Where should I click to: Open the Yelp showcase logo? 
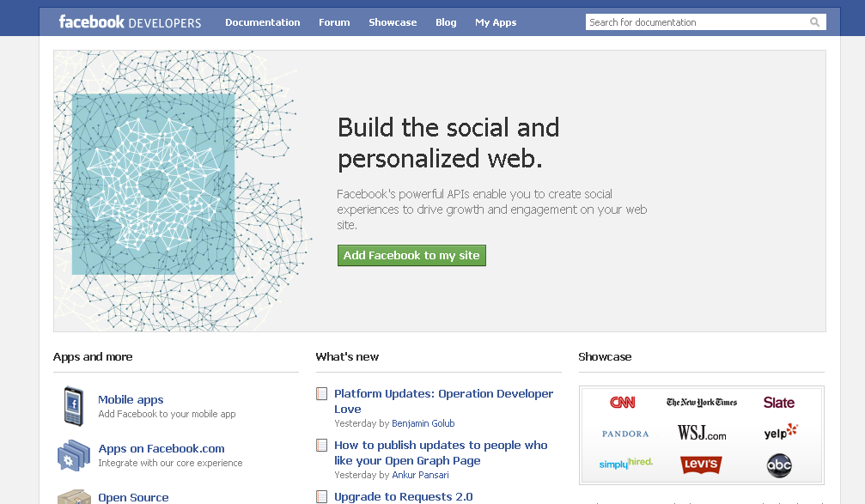click(780, 432)
